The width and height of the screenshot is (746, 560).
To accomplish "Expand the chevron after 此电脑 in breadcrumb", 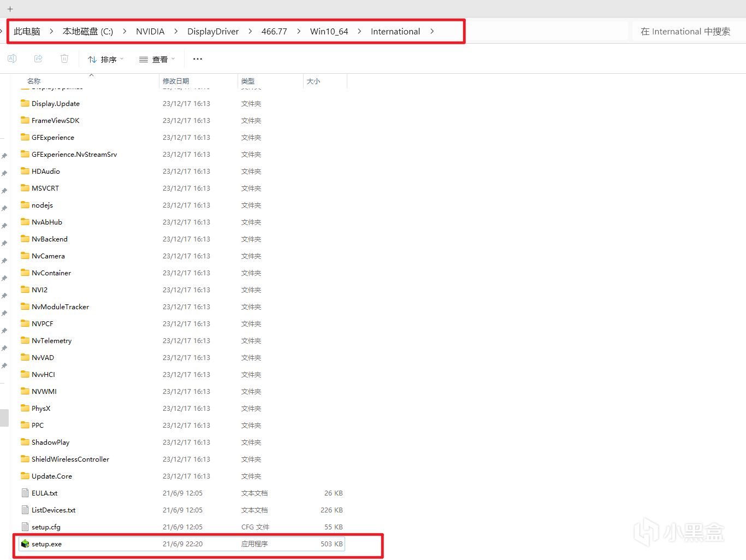I will click(x=51, y=31).
